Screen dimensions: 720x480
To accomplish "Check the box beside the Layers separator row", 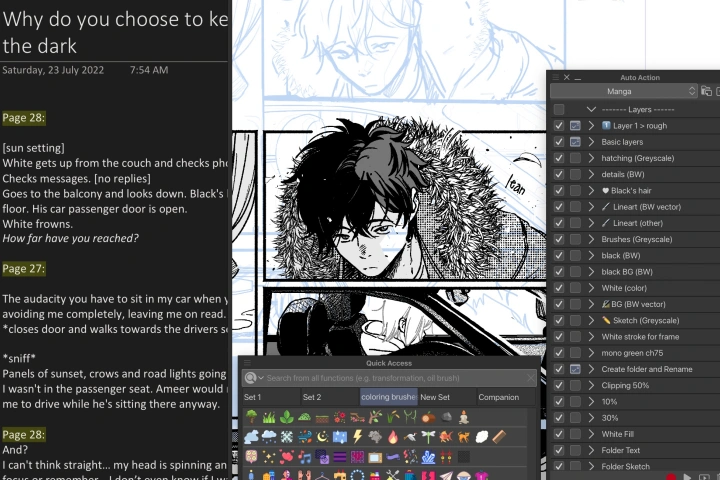I will 558,109.
